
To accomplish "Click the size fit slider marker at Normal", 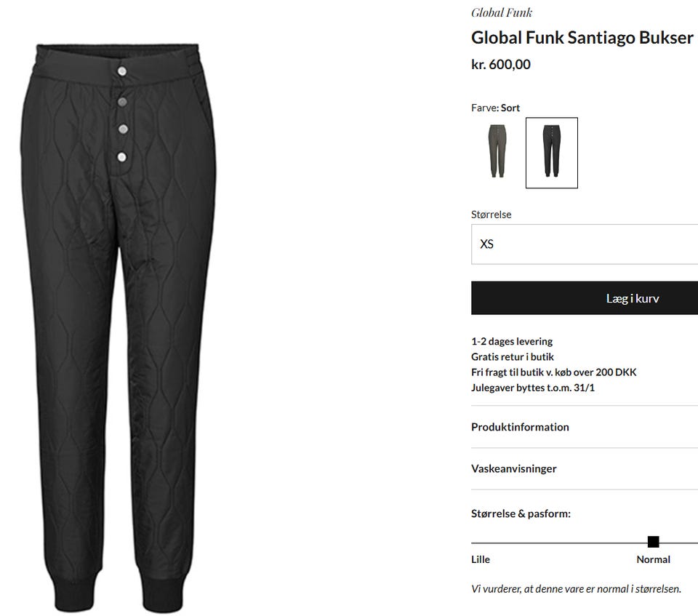I will pos(653,542).
